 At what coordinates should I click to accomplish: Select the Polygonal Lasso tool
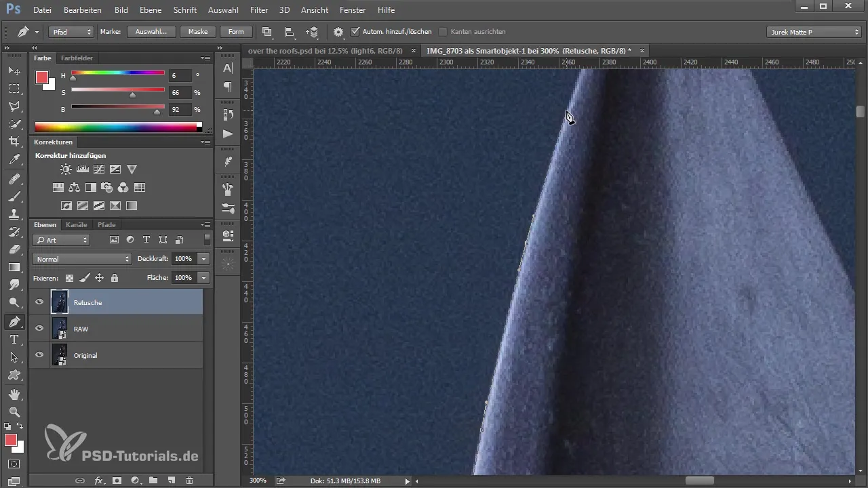click(x=14, y=106)
